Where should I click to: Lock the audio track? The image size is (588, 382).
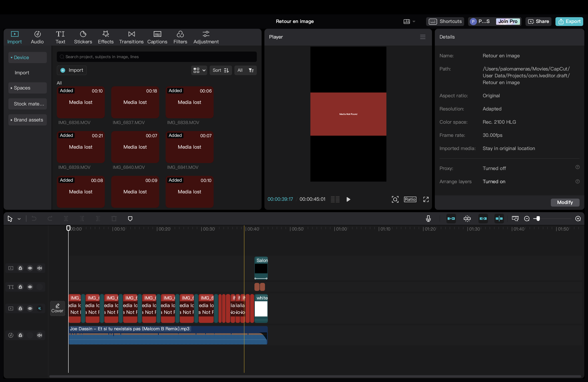(x=21, y=335)
